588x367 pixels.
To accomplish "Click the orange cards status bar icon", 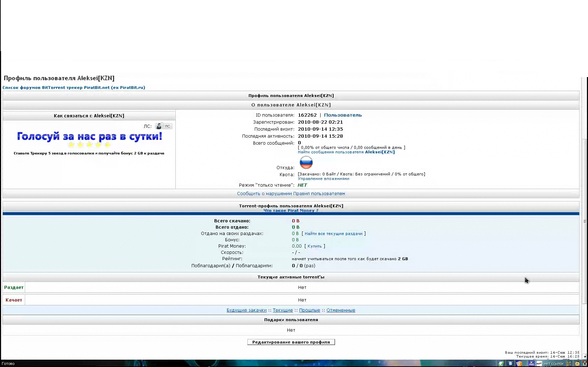I will tap(519, 363).
